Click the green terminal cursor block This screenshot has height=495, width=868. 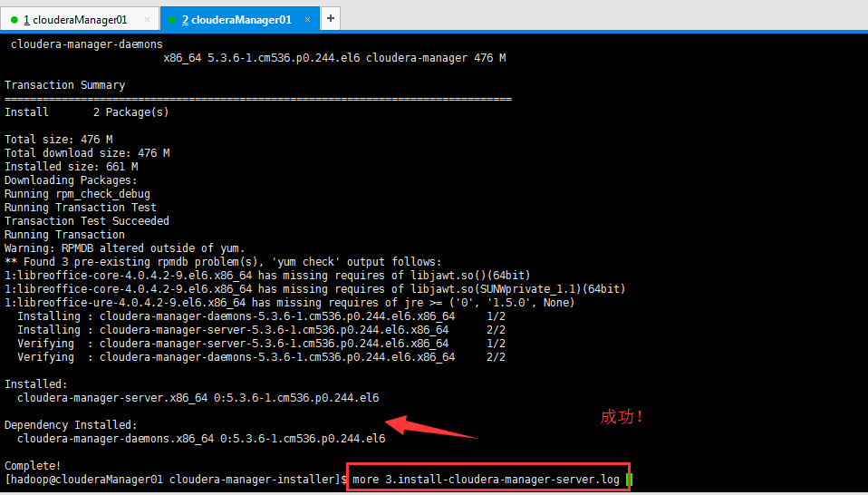click(630, 480)
